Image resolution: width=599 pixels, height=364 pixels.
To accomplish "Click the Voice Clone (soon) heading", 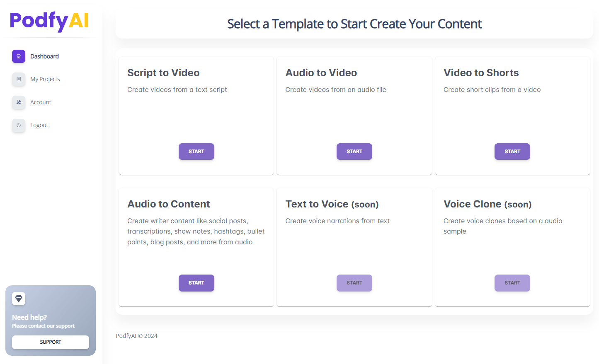I will 487,204.
